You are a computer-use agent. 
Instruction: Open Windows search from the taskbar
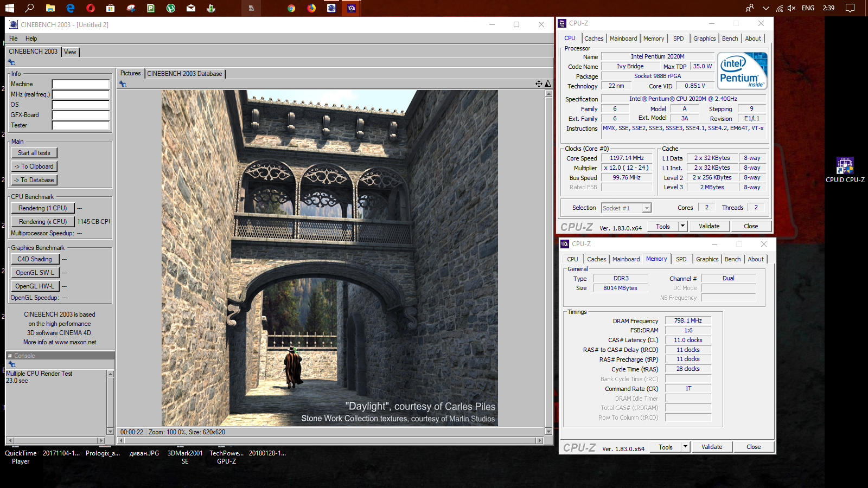(29, 8)
